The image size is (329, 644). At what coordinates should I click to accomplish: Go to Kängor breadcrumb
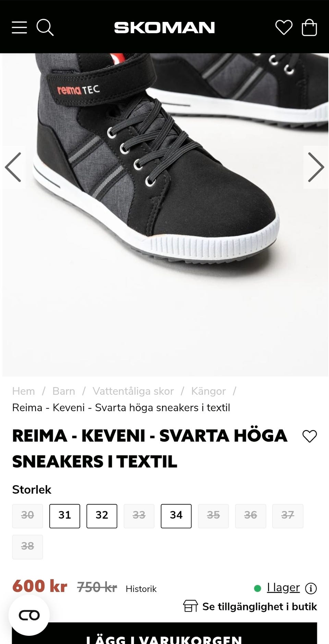coord(208,391)
